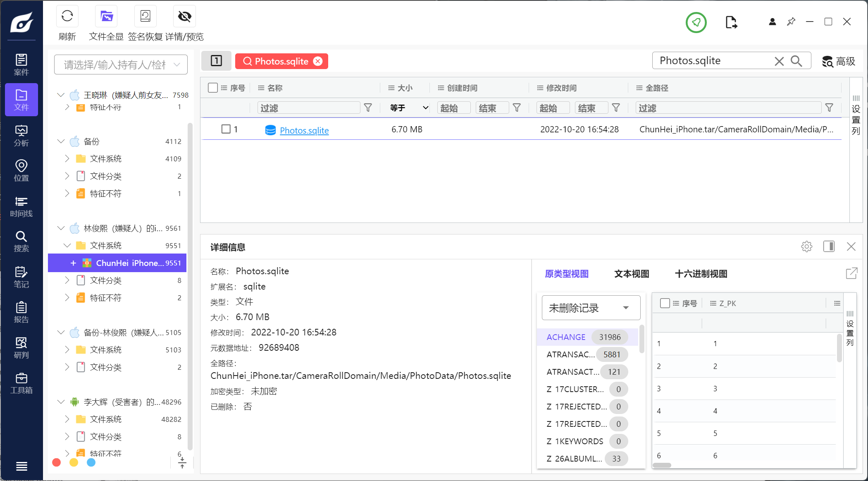Click the red color dot
Screen dimensions: 868x481
(57, 462)
